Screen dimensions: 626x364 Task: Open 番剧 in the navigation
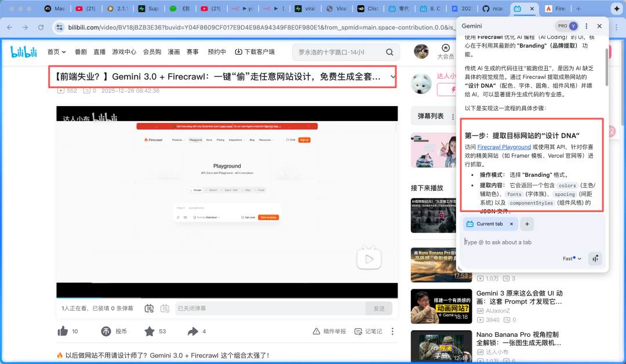(x=81, y=52)
